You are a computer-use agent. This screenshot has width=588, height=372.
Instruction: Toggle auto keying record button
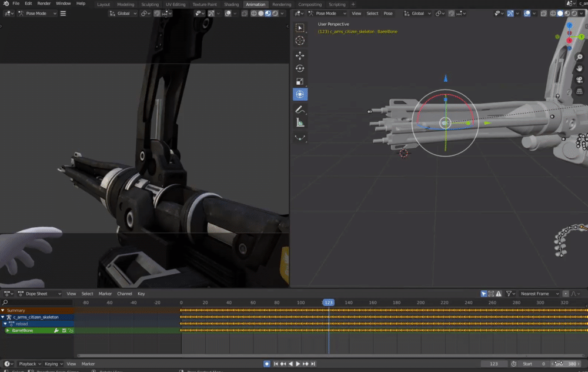click(x=266, y=364)
